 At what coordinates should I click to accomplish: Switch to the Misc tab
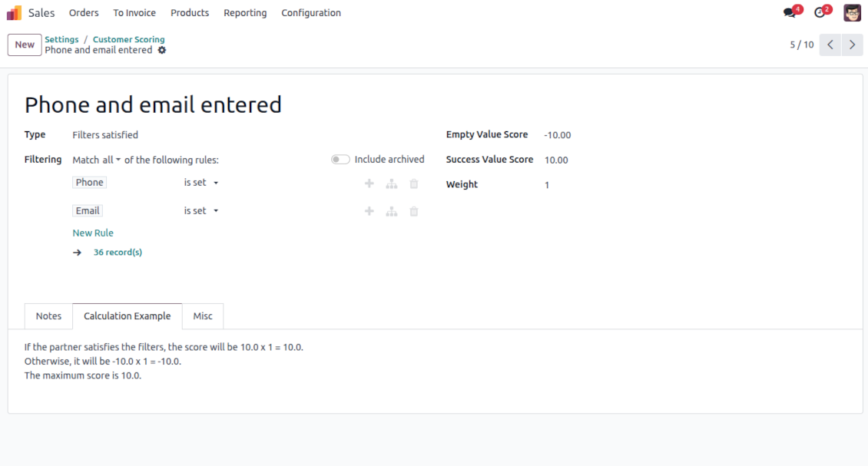coord(203,316)
